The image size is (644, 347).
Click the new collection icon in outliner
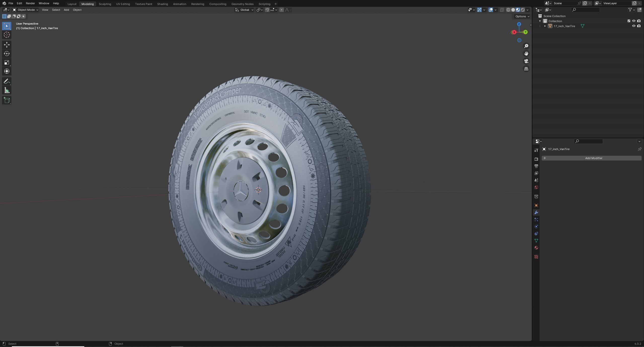coord(639,10)
